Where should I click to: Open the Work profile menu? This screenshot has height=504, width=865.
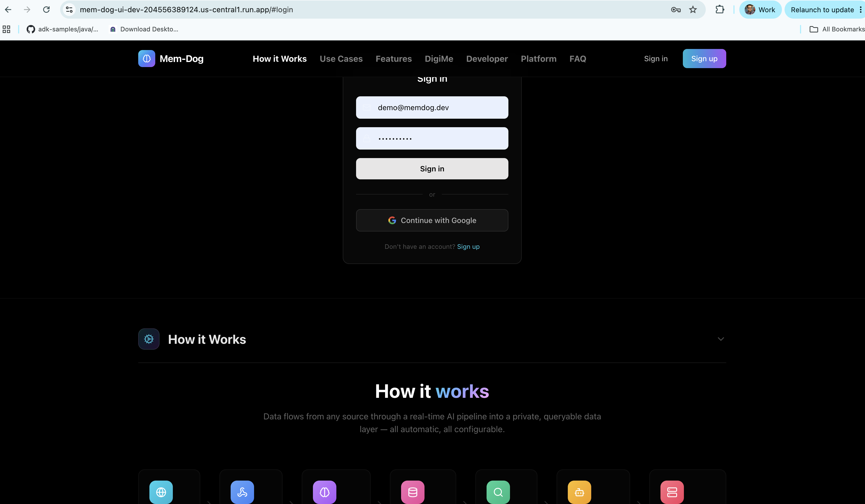tap(760, 10)
